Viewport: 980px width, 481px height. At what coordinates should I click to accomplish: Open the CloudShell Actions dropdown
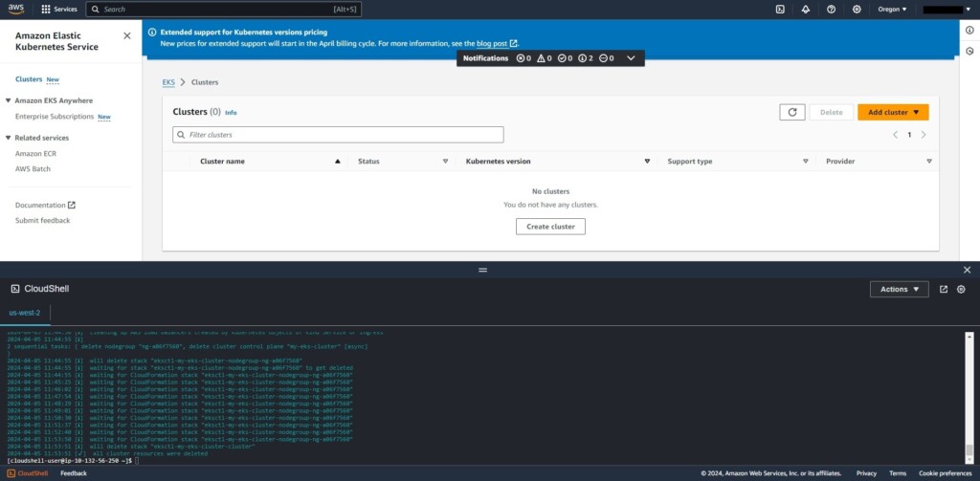pyautogui.click(x=900, y=289)
